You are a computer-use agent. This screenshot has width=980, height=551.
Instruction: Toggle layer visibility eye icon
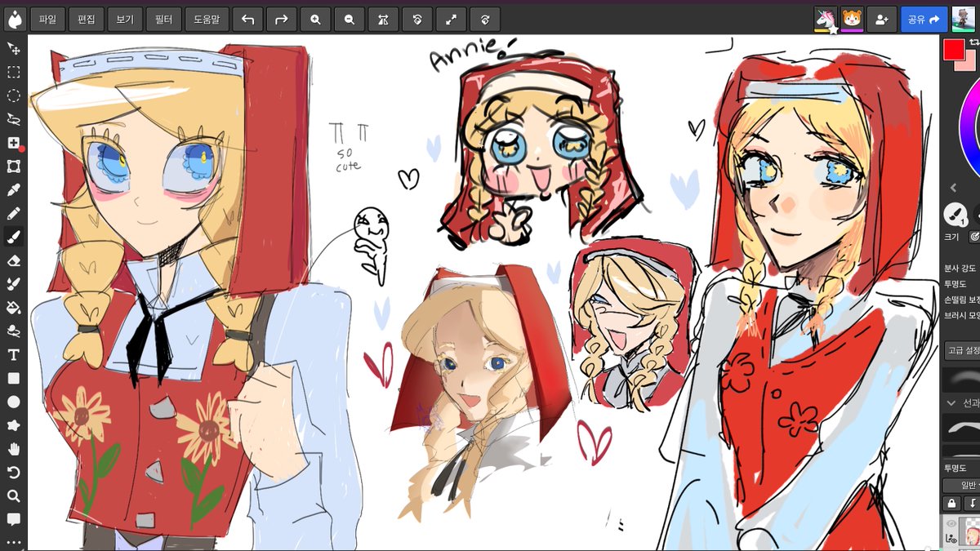pyautogui.click(x=951, y=524)
